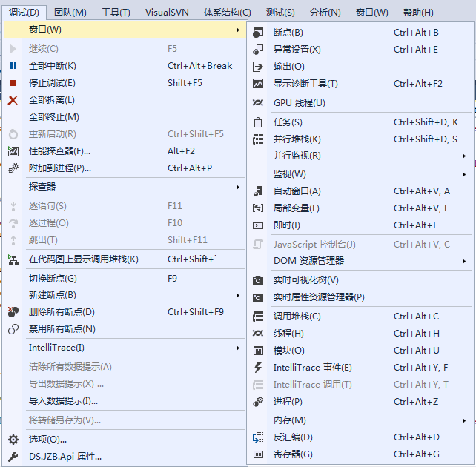Open the 测试(S) menu
476x467 pixels.
[x=280, y=13]
